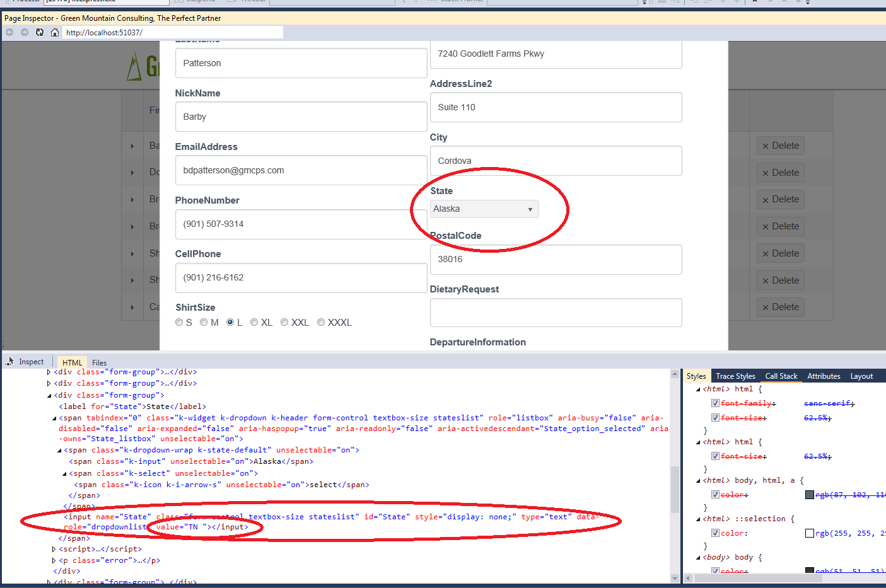Open the home page via house icon

point(55,32)
